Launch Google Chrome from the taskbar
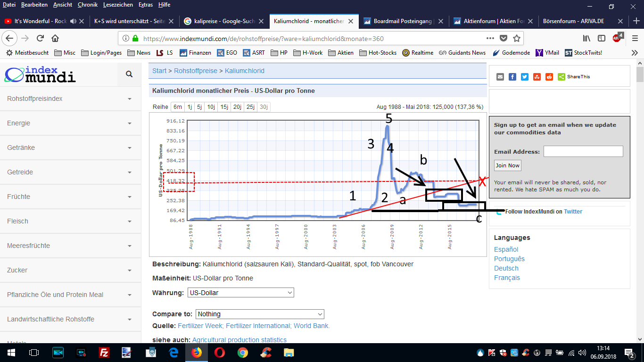644x362 pixels. tap(243, 353)
